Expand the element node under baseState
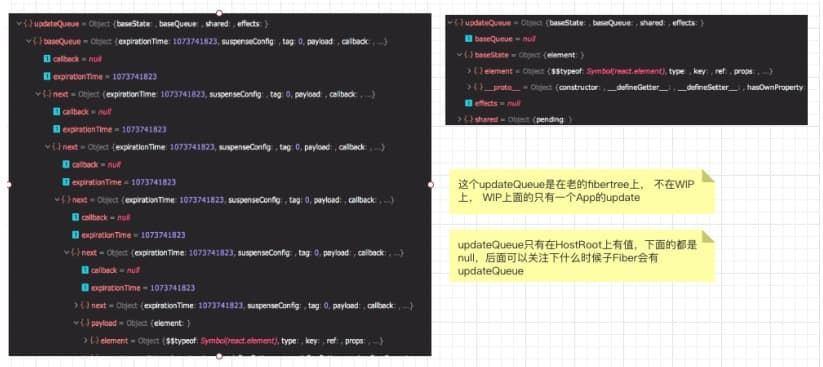 click(469, 71)
